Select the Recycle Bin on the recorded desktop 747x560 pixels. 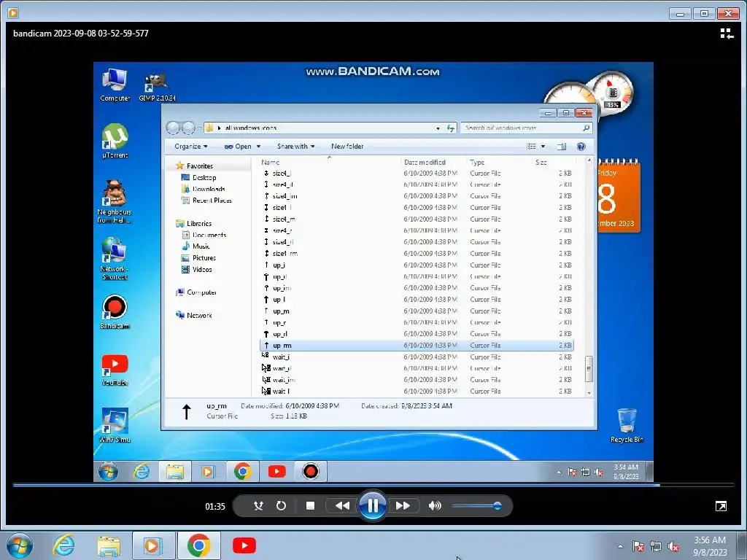click(x=627, y=425)
